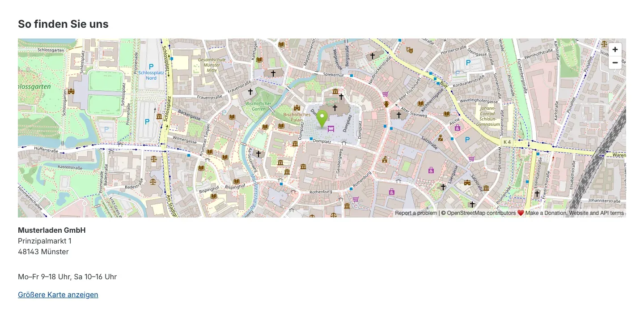Click the green location marker pin
The height and width of the screenshot is (316, 644).
pos(322,119)
